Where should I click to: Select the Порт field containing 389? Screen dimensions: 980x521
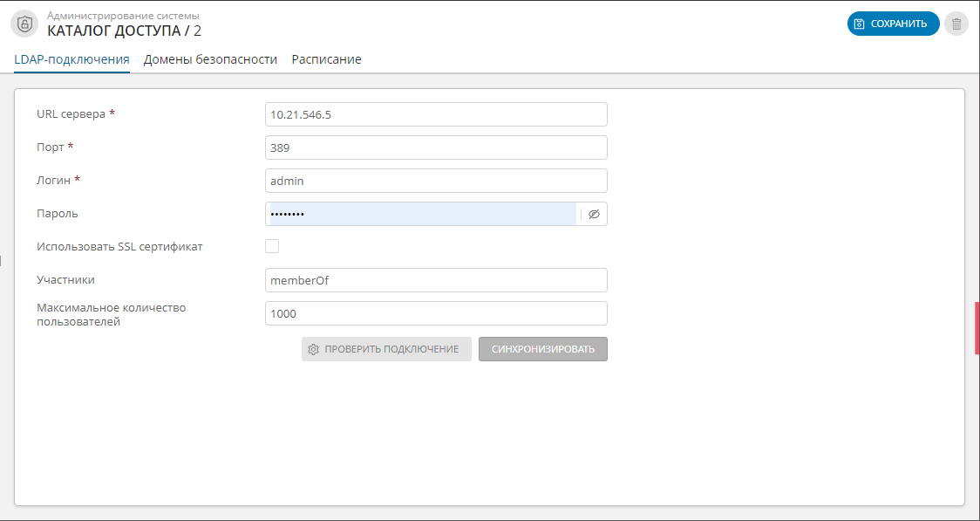coord(436,147)
